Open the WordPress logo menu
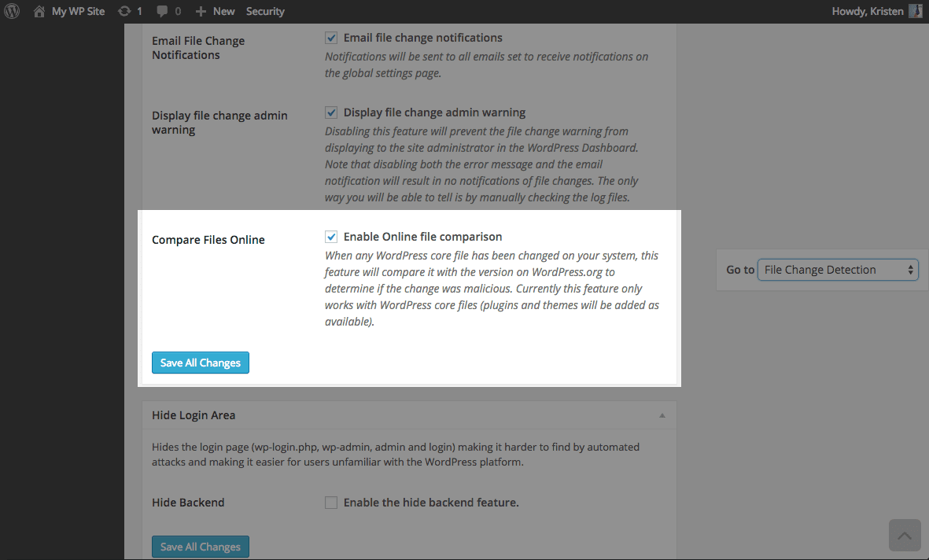The width and height of the screenshot is (929, 560). click(x=12, y=11)
